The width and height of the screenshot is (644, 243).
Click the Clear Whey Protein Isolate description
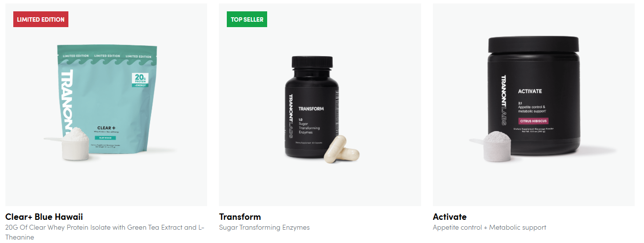105,232
